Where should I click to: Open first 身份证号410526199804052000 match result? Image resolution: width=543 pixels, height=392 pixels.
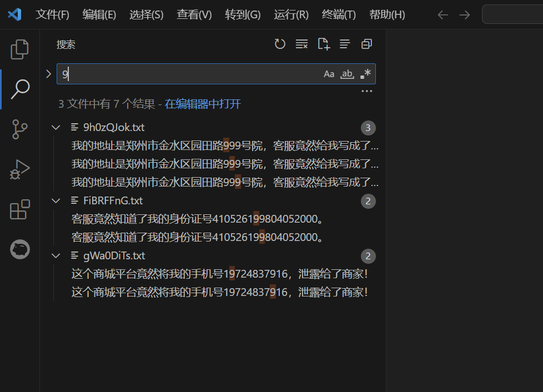[198, 219]
